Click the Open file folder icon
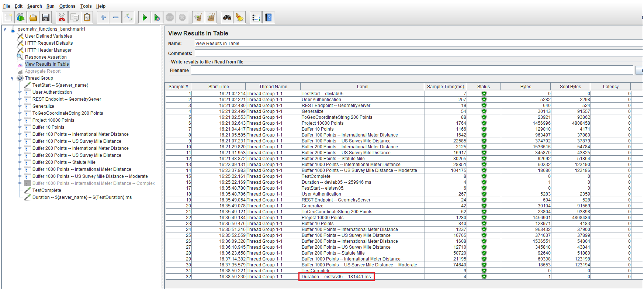This screenshot has height=290, width=644. point(33,17)
